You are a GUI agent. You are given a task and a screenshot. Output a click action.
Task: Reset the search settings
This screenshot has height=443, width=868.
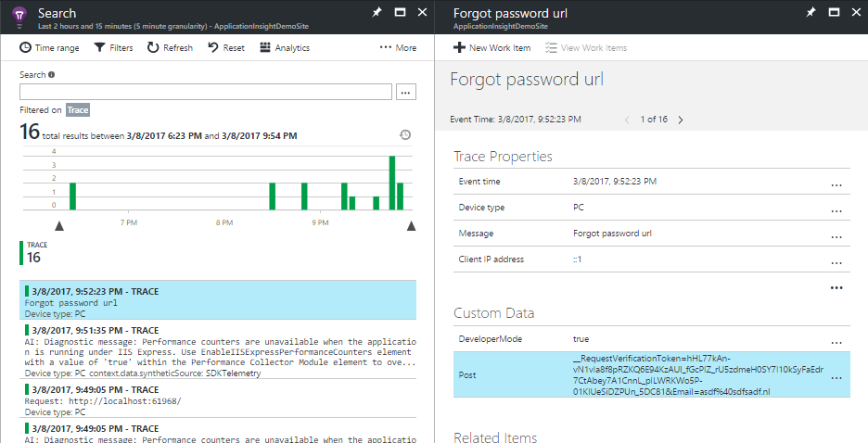coord(226,47)
